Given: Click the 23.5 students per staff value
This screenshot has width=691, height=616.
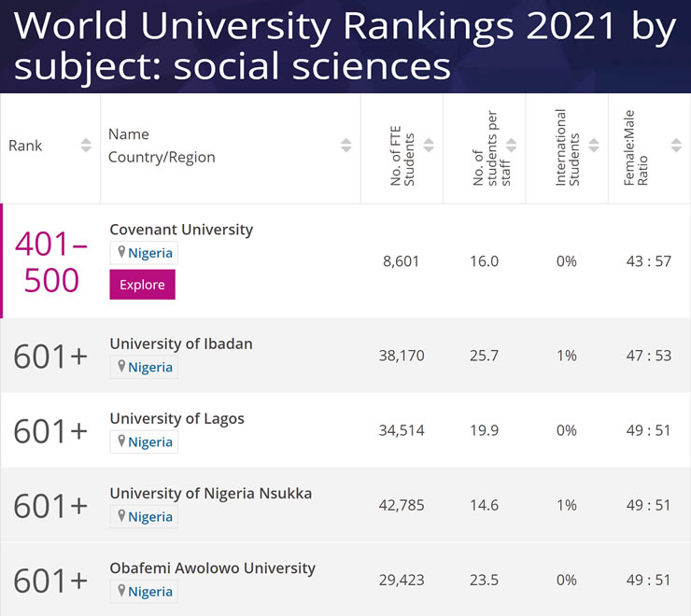Looking at the screenshot, I should (484, 580).
